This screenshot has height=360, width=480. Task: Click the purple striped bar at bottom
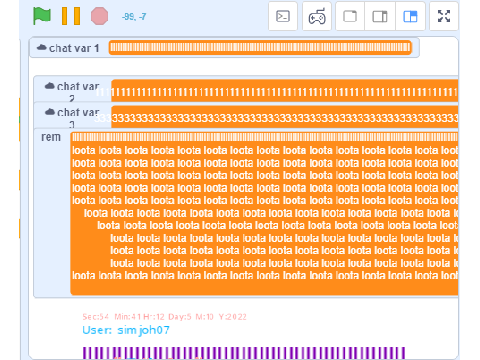tap(244, 353)
